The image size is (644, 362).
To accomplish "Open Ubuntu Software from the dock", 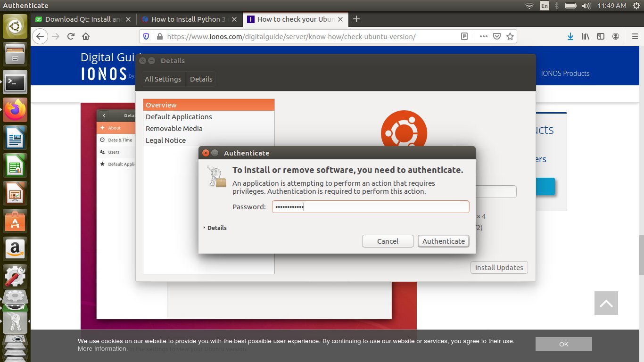I will [x=15, y=220].
